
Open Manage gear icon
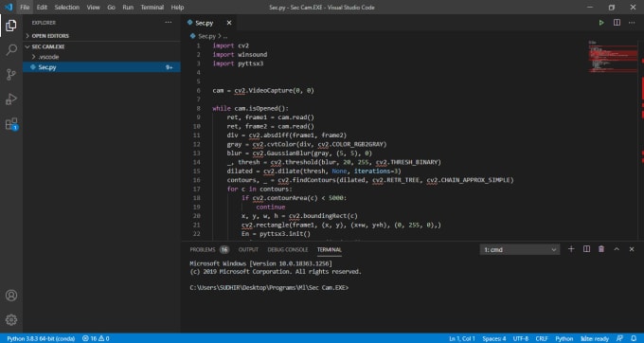click(11, 319)
